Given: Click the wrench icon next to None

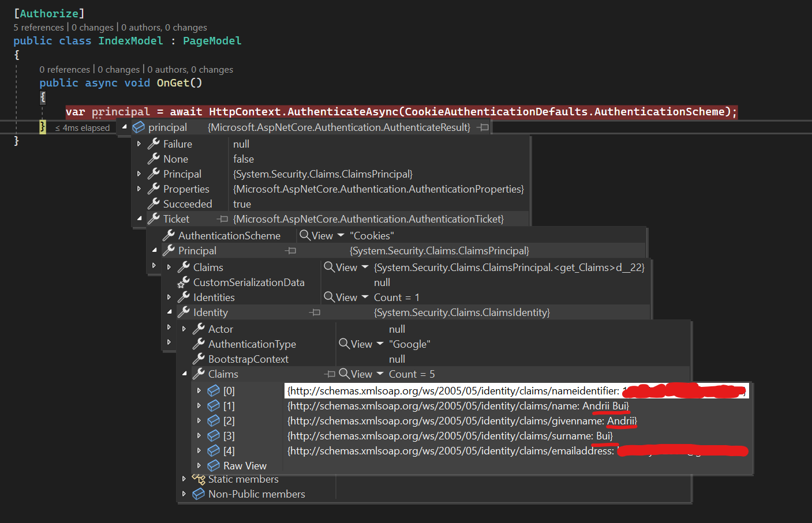Looking at the screenshot, I should point(154,159).
